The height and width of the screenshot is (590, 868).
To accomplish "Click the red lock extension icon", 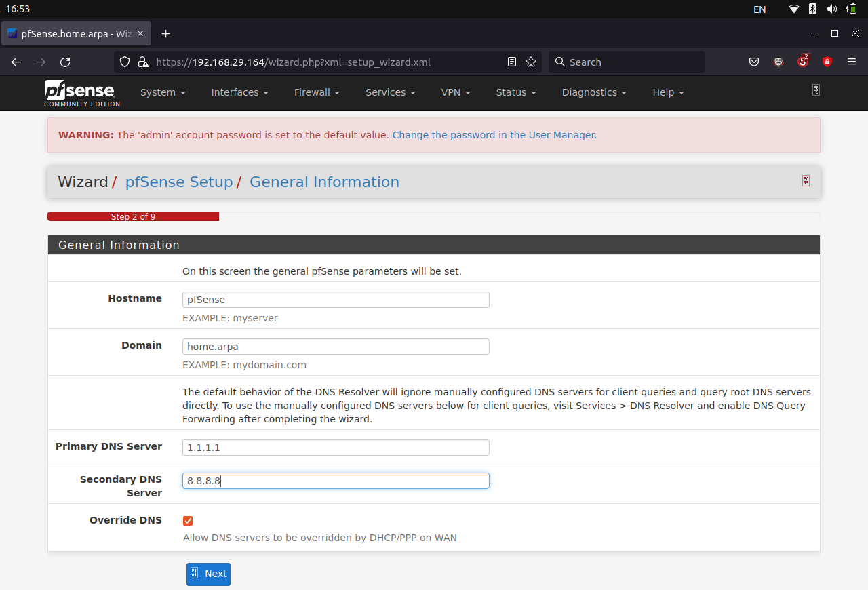I will pyautogui.click(x=827, y=62).
